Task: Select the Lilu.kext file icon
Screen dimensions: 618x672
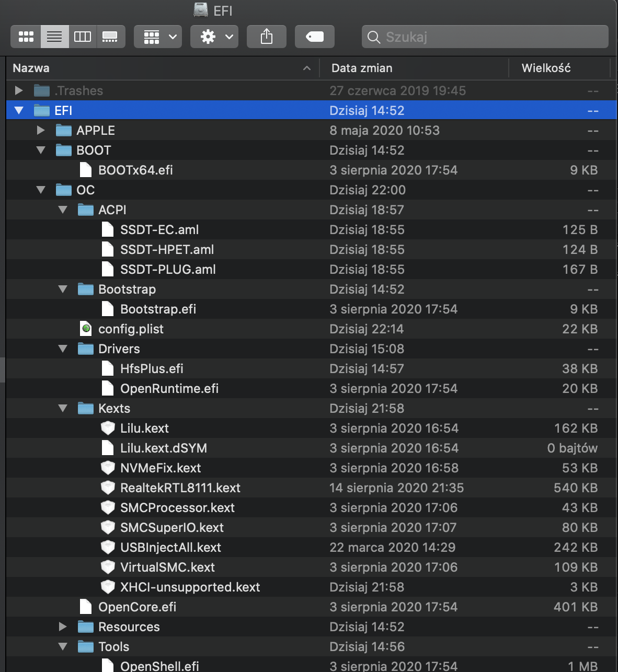Action: [108, 428]
